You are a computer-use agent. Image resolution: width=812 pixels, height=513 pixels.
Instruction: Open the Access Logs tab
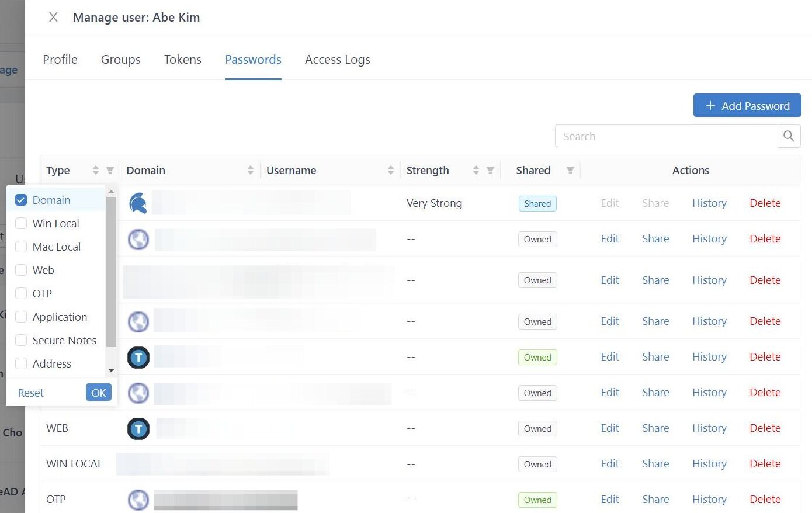[337, 59]
